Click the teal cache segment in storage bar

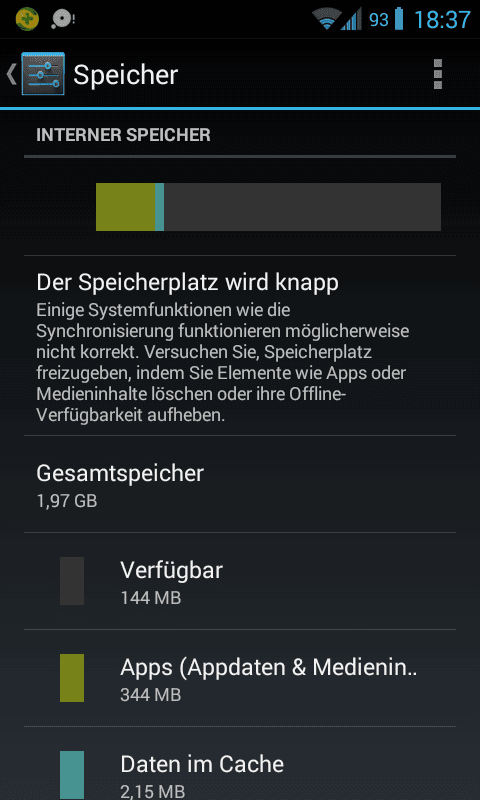coord(159,207)
